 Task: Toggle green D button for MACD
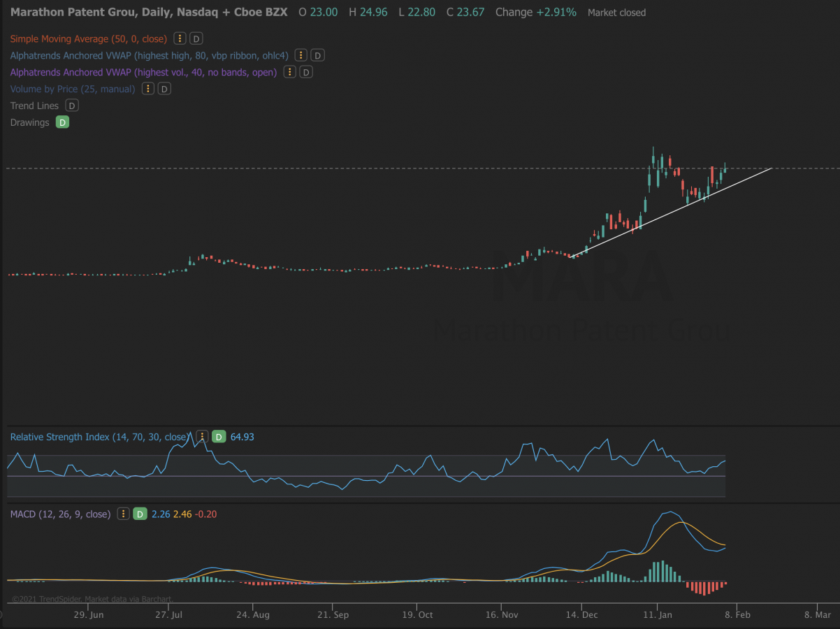click(x=140, y=514)
